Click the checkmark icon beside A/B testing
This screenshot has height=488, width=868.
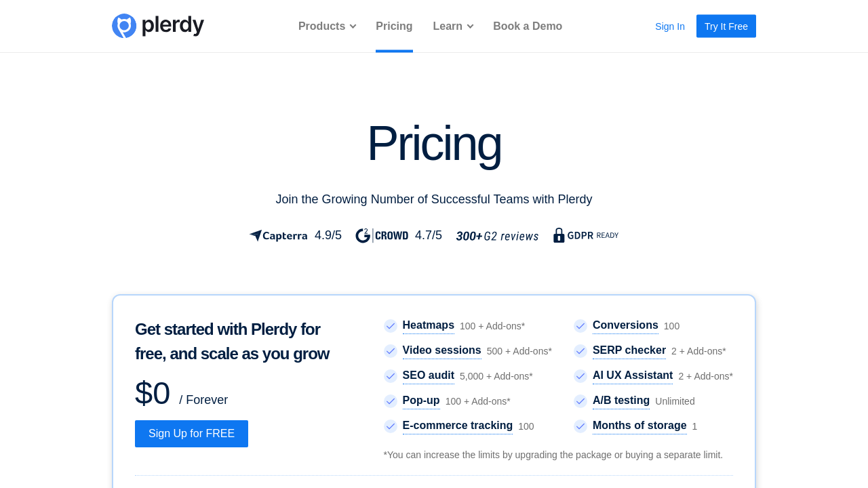pos(580,401)
